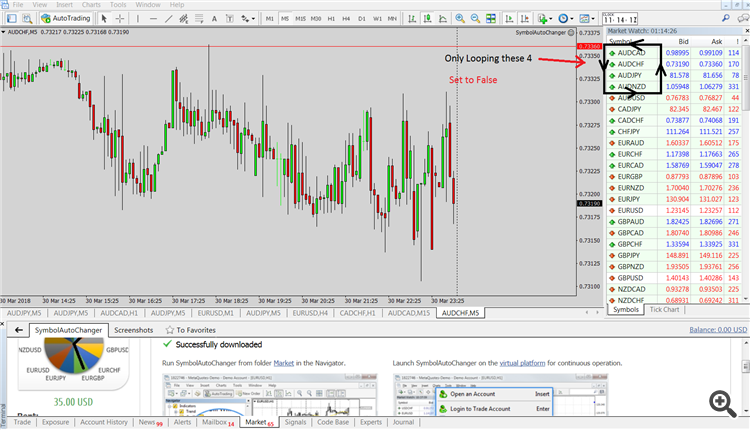Image resolution: width=750 pixels, height=430 pixels.
Task: Pick the horizontal line drawing tool
Action: click(x=153, y=18)
